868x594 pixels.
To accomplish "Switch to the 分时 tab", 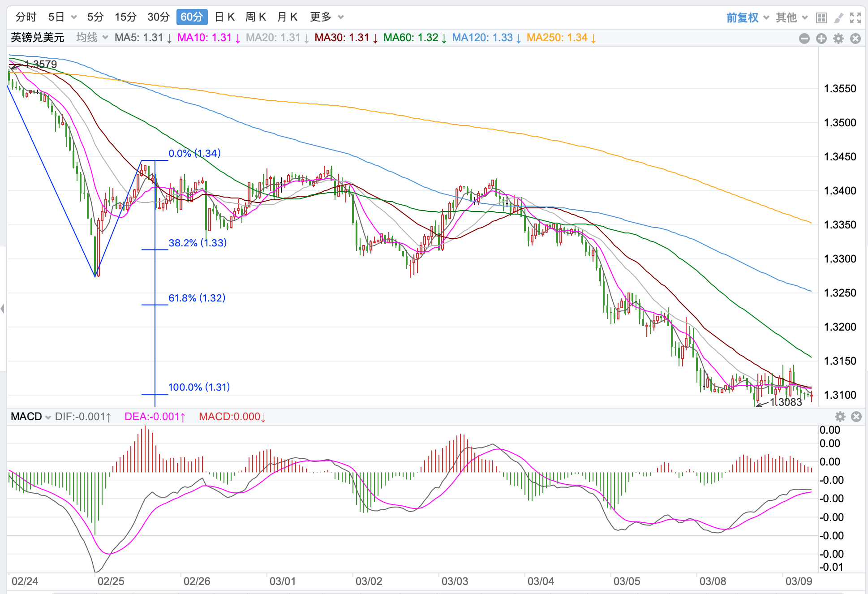I will pos(26,17).
